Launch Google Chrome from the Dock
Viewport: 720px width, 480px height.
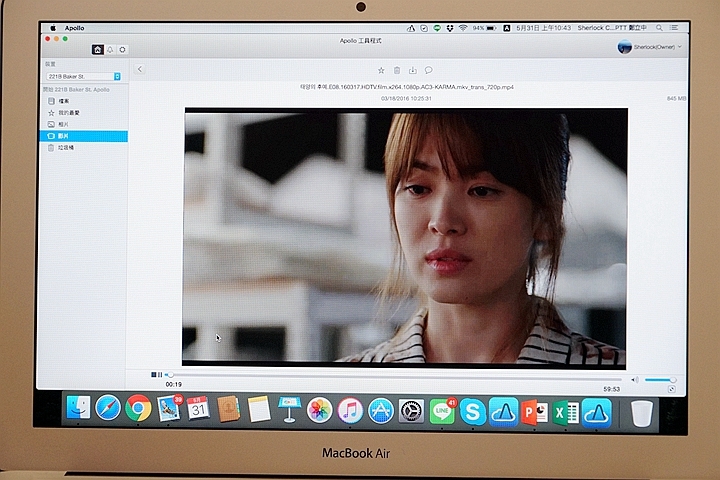138,408
